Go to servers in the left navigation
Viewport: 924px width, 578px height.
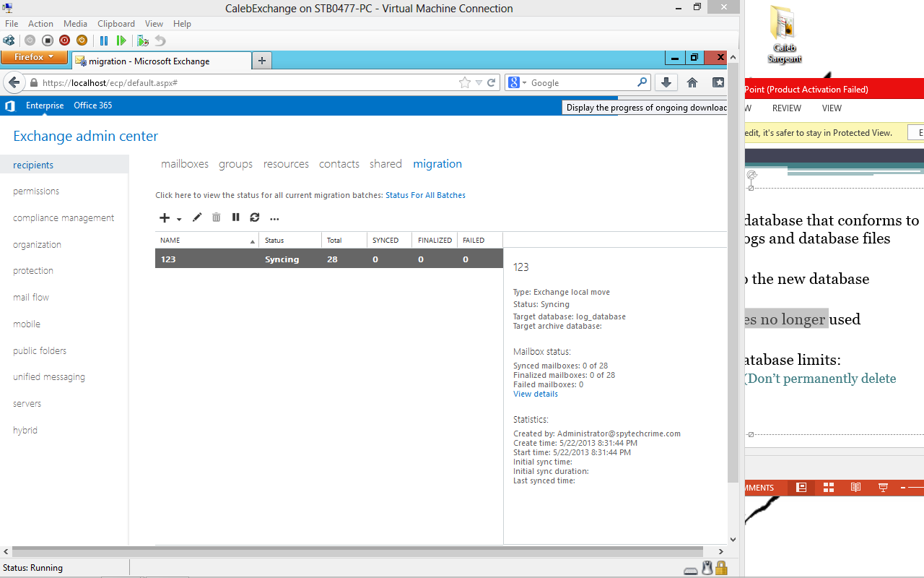tap(27, 404)
